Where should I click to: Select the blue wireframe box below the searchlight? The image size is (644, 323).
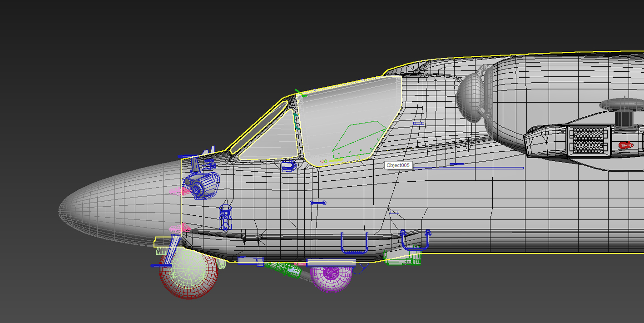(226, 217)
